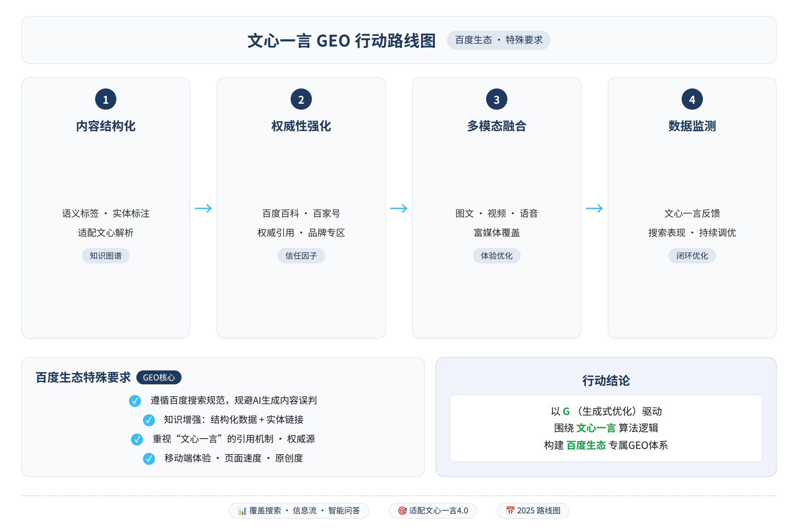The image size is (798, 532).
Task: Click the GEO核心 badge
Action: point(159,377)
